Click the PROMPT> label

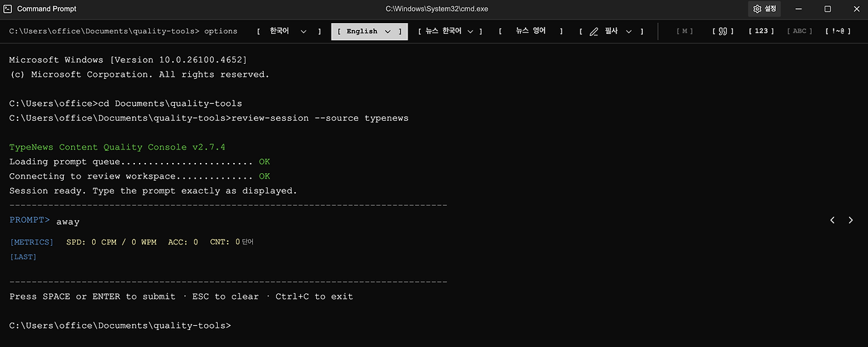[30, 220]
